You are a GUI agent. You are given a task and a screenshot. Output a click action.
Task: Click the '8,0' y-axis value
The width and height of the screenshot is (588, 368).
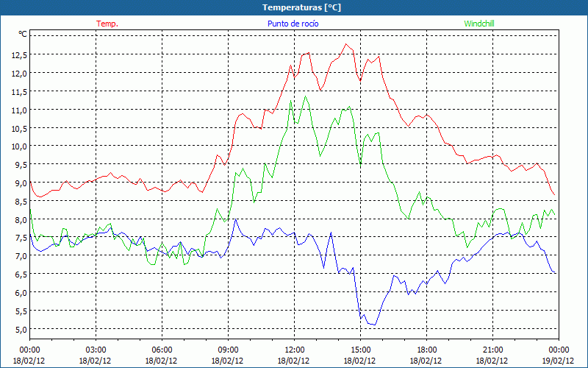tap(21, 220)
